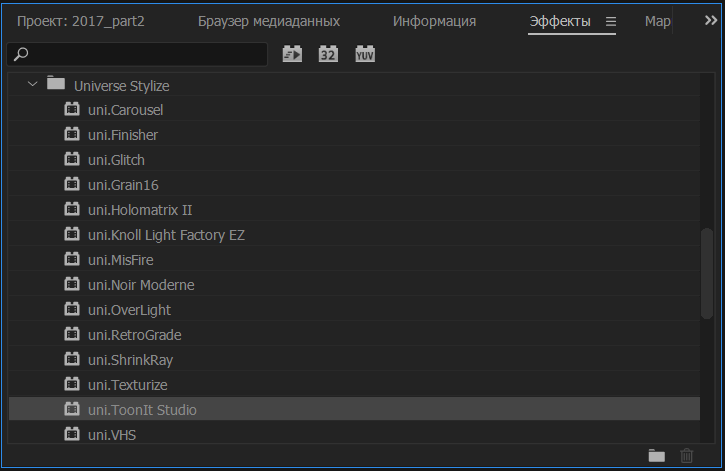Select the uni.Carousel effect
This screenshot has width=725, height=471.
click(x=125, y=110)
